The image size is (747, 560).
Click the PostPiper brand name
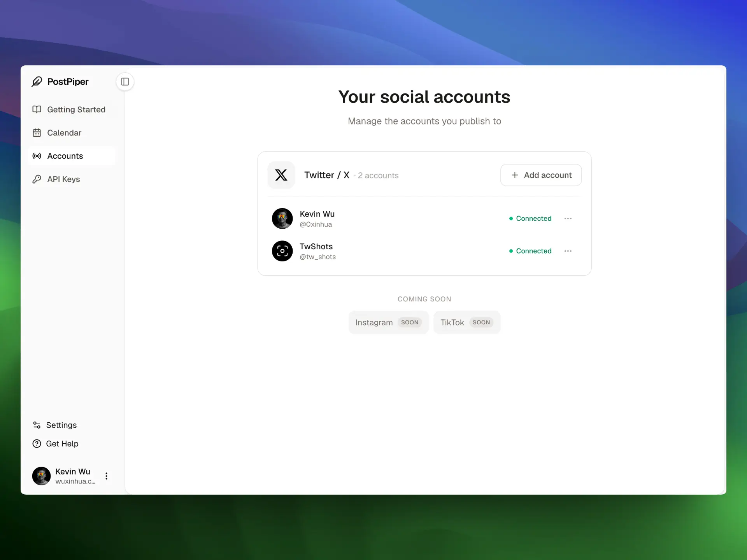[x=68, y=82]
